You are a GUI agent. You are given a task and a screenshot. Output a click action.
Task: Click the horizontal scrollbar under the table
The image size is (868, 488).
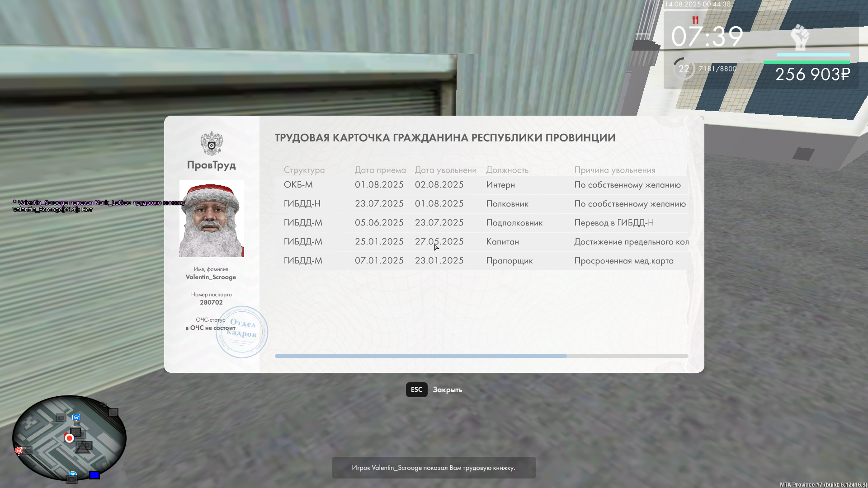pos(420,356)
